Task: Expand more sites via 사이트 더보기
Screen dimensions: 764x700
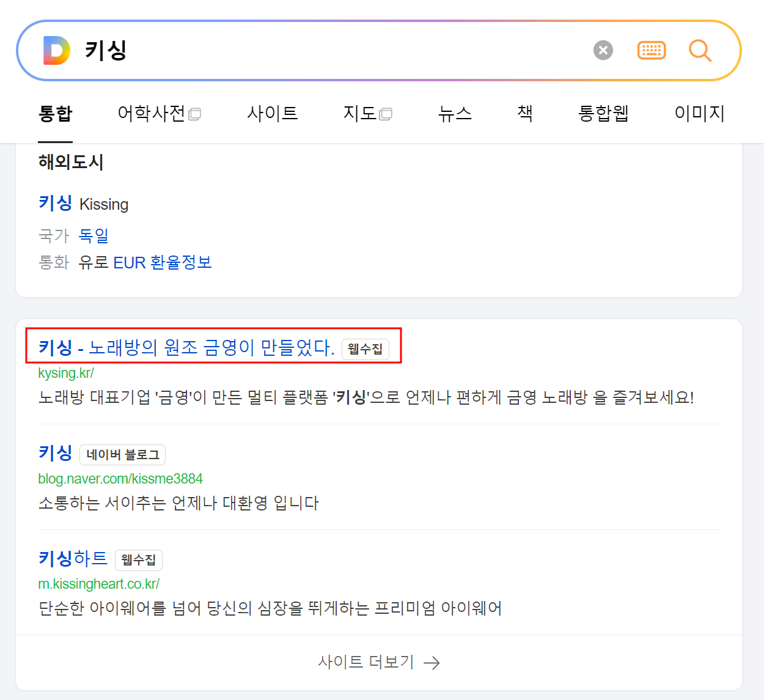Action: click(367, 663)
